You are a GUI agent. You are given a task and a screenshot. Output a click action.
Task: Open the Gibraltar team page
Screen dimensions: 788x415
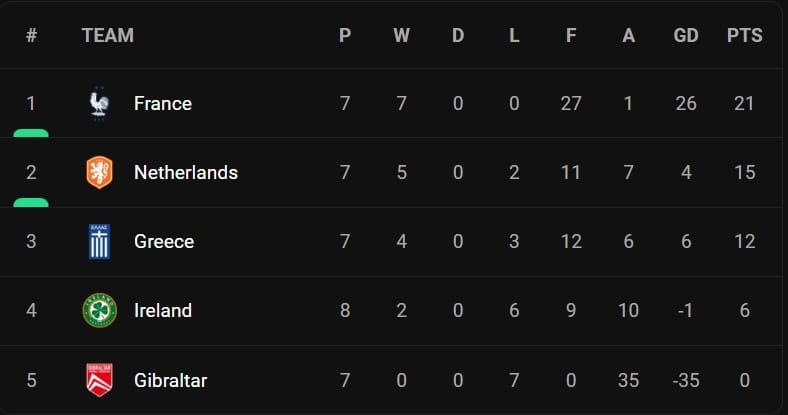pyautogui.click(x=171, y=380)
